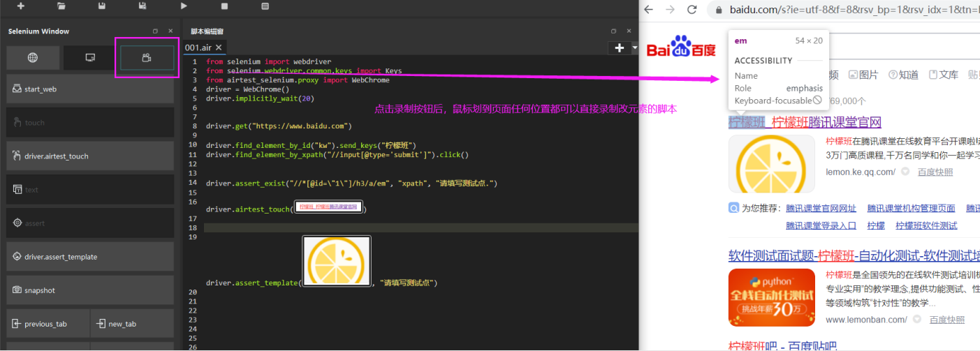Place cursor on empty line 18 in editor
This screenshot has height=351, width=980.
(422, 227)
